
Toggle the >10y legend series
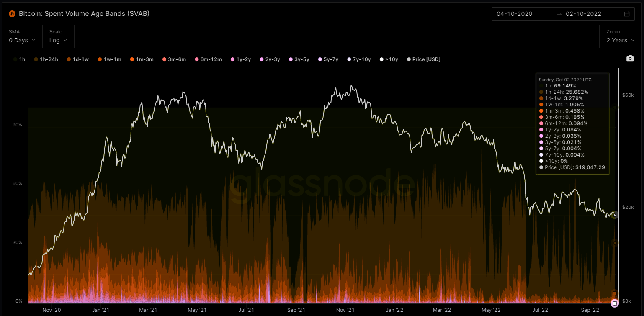[389, 59]
